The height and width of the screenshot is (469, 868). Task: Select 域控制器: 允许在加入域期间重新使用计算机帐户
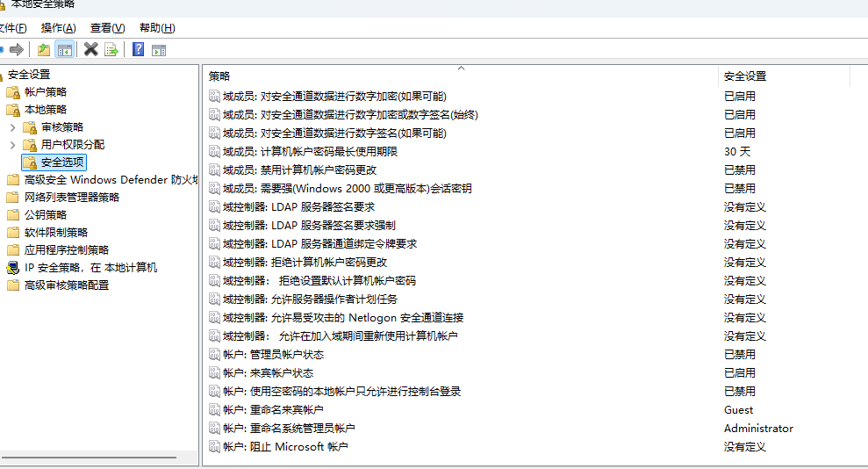coord(341,336)
